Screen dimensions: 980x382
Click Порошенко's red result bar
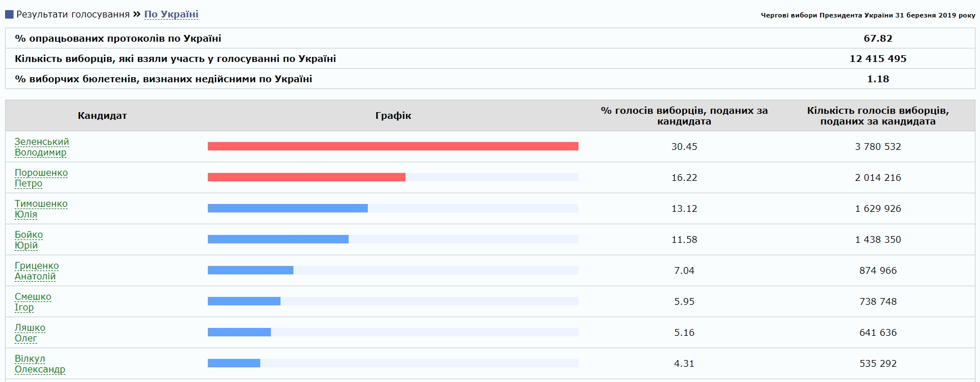click(x=306, y=177)
